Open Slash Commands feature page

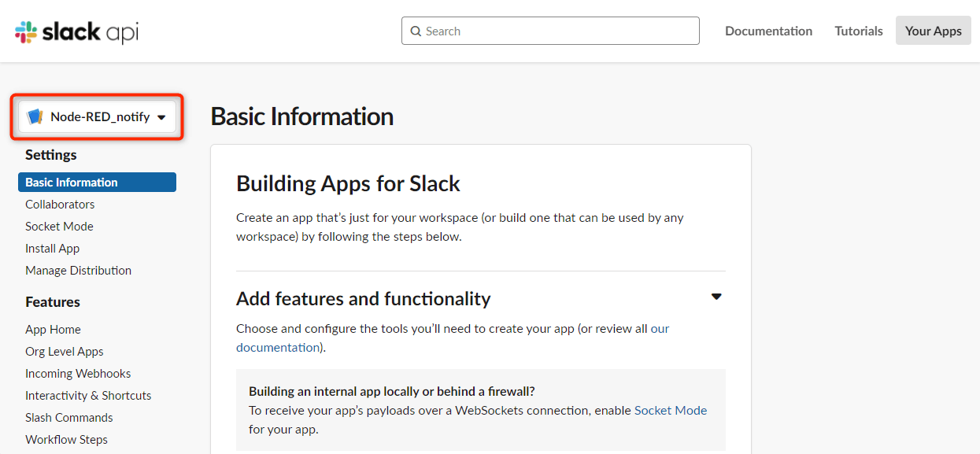pos(69,417)
